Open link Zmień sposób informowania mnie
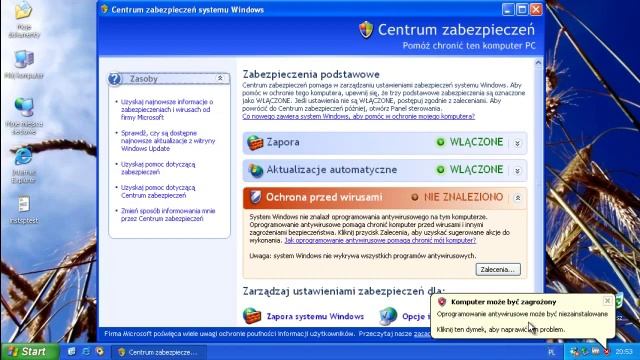640x360 pixels. [x=168, y=215]
